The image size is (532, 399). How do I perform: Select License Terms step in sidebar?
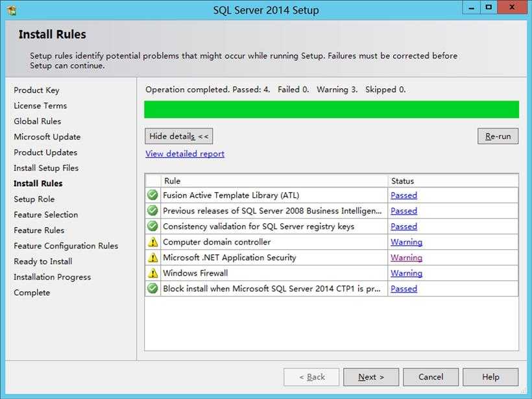click(40, 106)
